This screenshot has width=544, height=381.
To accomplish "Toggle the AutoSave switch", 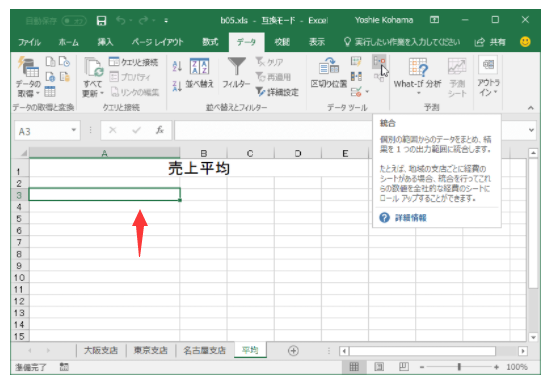I will (74, 21).
